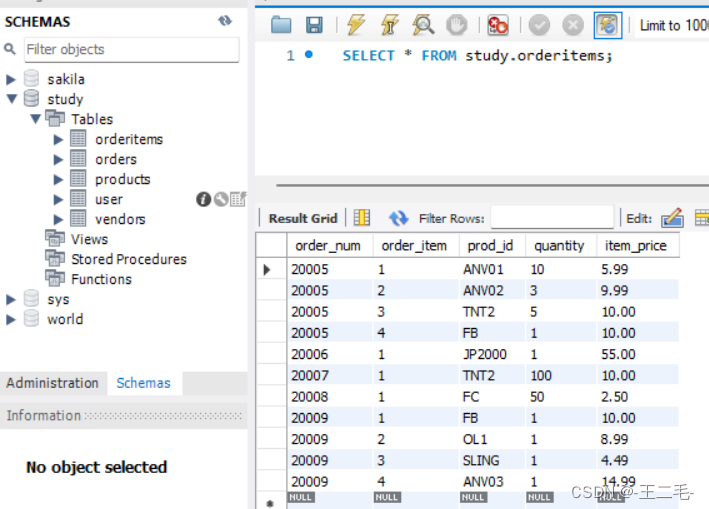Click the Rollback X icon
The width and height of the screenshot is (709, 509).
point(573,25)
